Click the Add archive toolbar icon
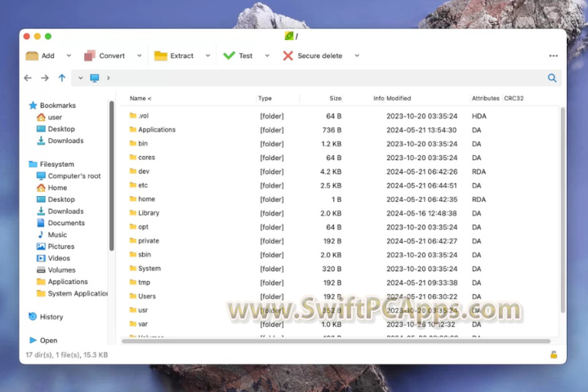 (x=32, y=56)
